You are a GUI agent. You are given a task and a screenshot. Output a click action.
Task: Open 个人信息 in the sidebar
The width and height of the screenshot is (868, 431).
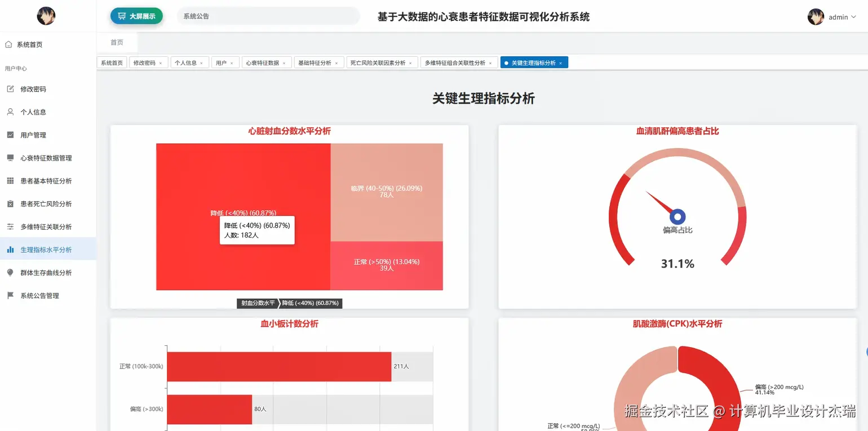(x=48, y=112)
